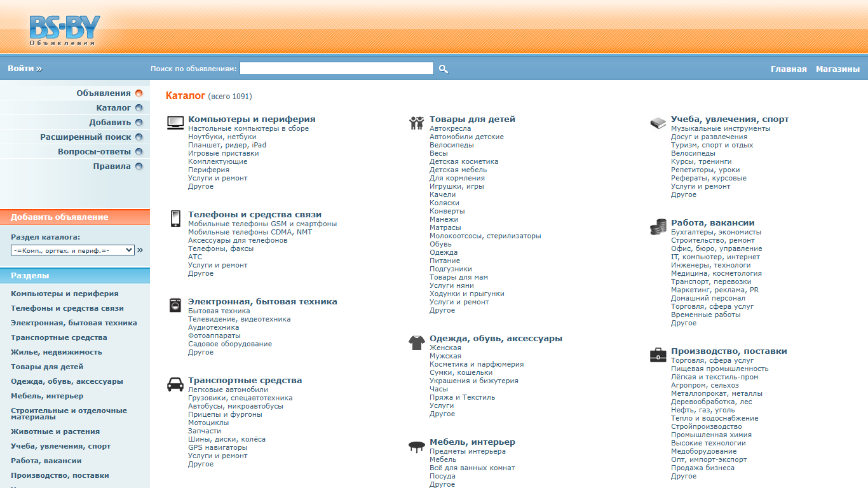Open the Магазины top navigation item
This screenshot has width=868, height=488.
837,69
